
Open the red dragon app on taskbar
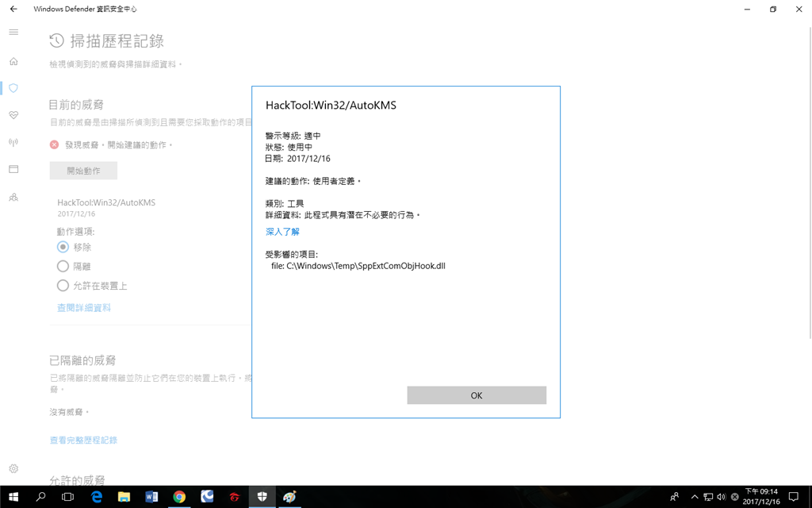235,497
